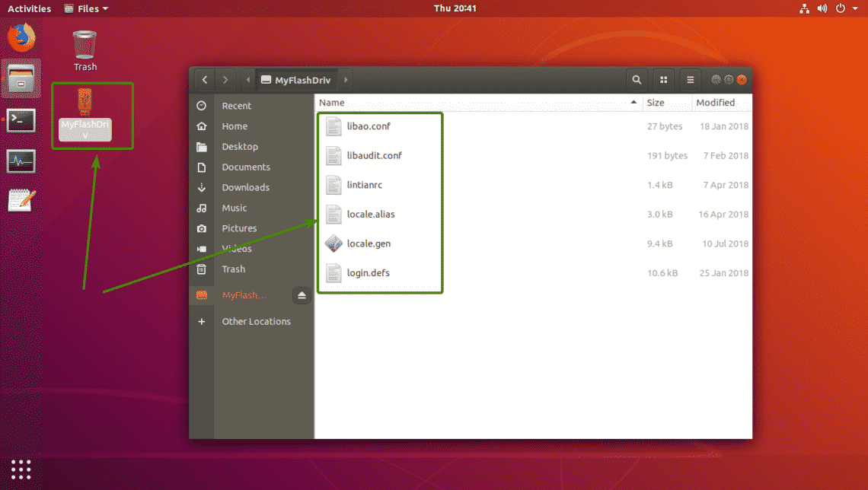Add a location with the plus button
The height and width of the screenshot is (490, 868).
point(201,321)
